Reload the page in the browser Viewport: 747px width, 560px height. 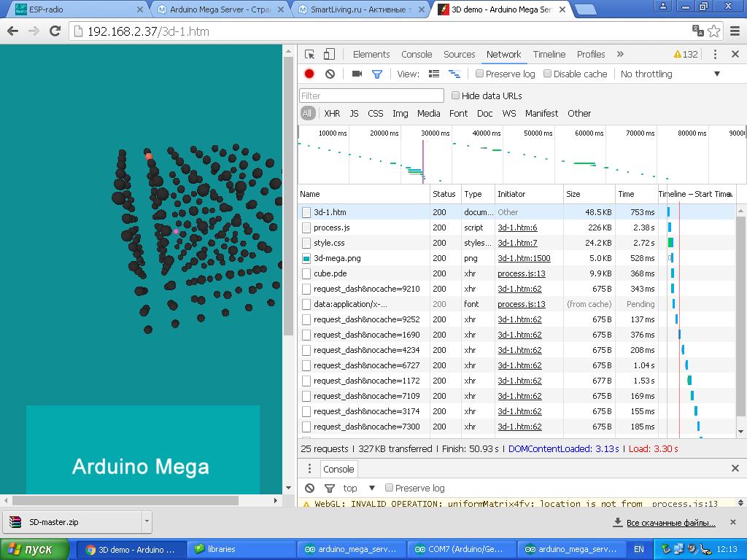[55, 31]
